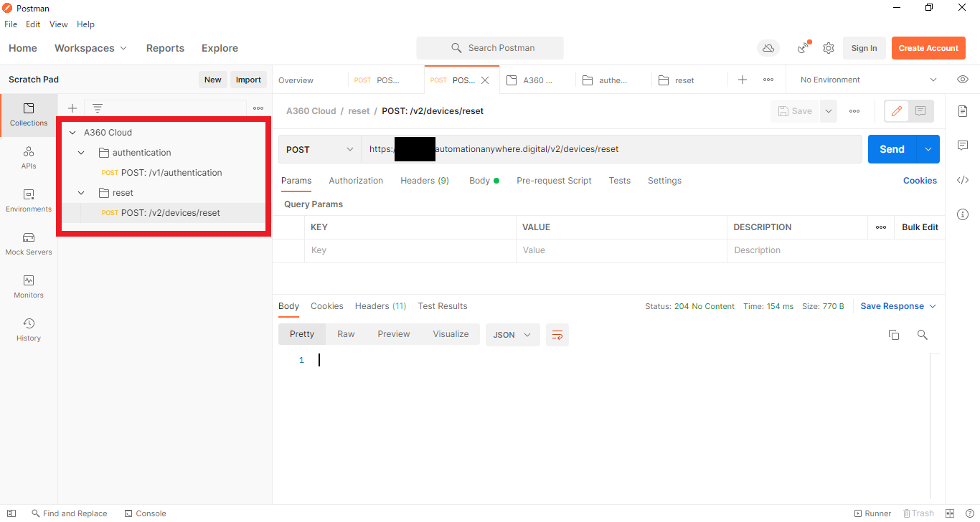Viewport: 980px width, 522px height.
Task: Switch to the Pre-request Script tab
Action: coord(554,181)
